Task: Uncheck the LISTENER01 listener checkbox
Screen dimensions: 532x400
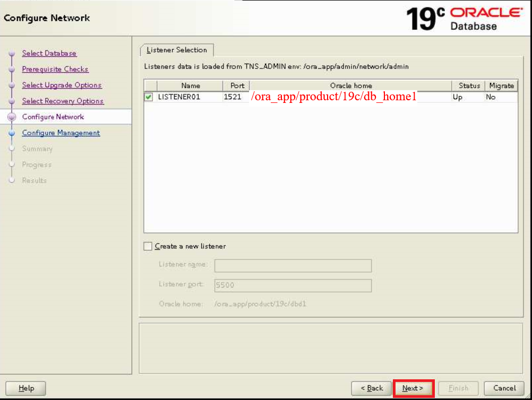Action: (149, 97)
